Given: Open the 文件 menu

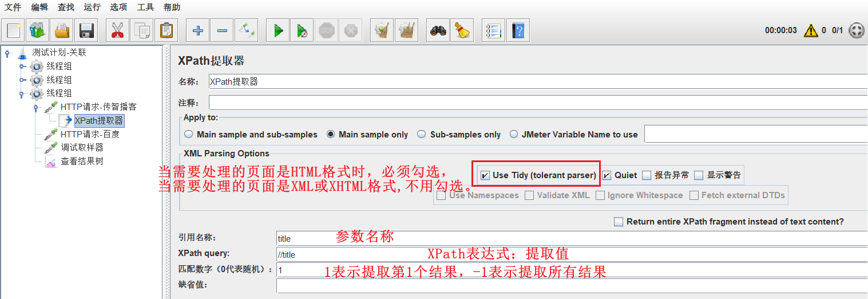Looking at the screenshot, I should (x=13, y=7).
